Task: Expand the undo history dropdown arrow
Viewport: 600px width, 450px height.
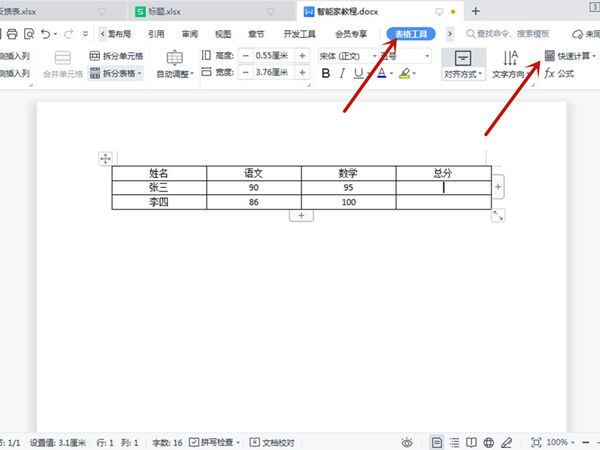Action: tap(55, 34)
